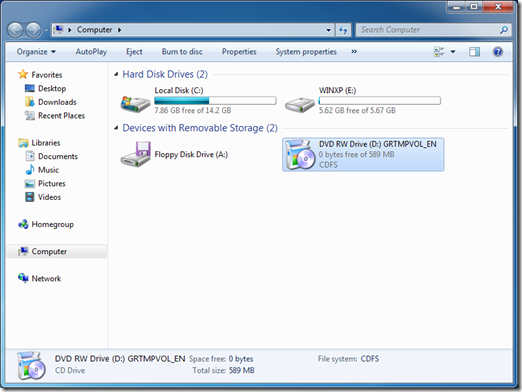Select the Floppy Disk Drive (A:) icon

pyautogui.click(x=135, y=154)
